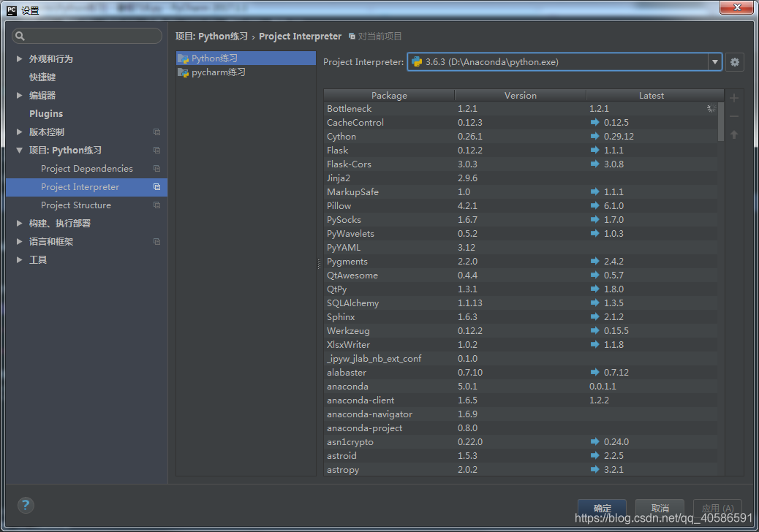Image resolution: width=759 pixels, height=532 pixels.
Task: Click the Python练习 project folder icon
Action: point(183,58)
